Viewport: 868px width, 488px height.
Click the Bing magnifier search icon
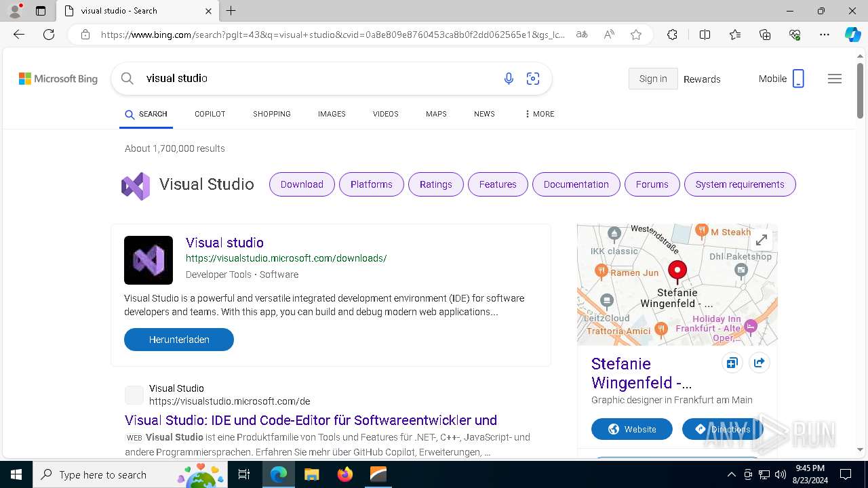pyautogui.click(x=127, y=79)
